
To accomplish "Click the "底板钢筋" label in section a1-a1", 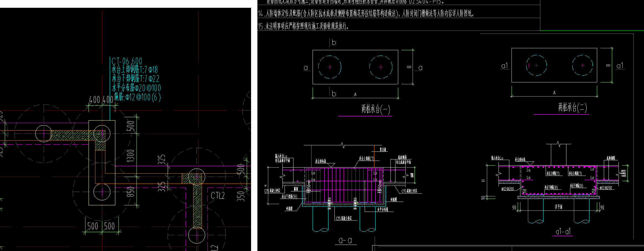I will pos(611,158).
